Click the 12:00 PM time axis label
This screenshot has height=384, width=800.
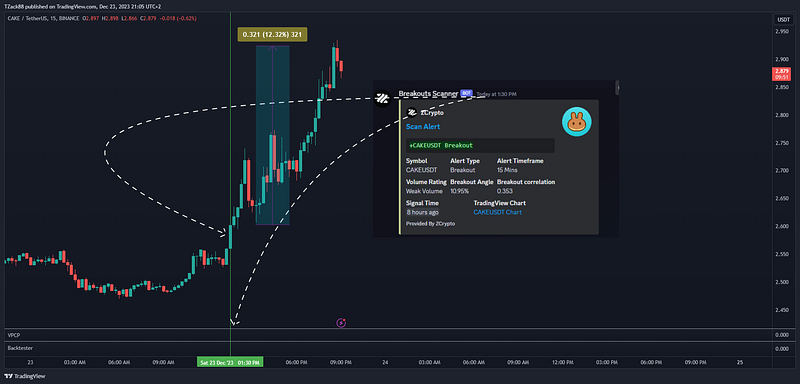coord(563,362)
